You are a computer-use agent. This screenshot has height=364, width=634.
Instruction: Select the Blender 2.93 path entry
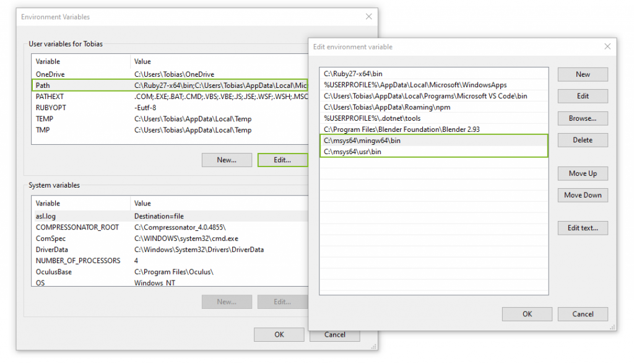click(x=433, y=129)
